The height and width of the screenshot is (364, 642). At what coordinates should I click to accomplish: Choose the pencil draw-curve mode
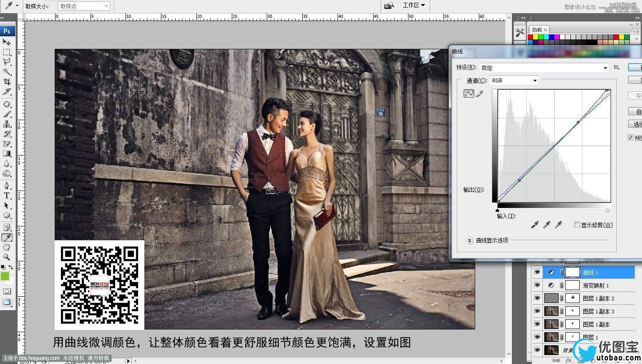pyautogui.click(x=480, y=93)
